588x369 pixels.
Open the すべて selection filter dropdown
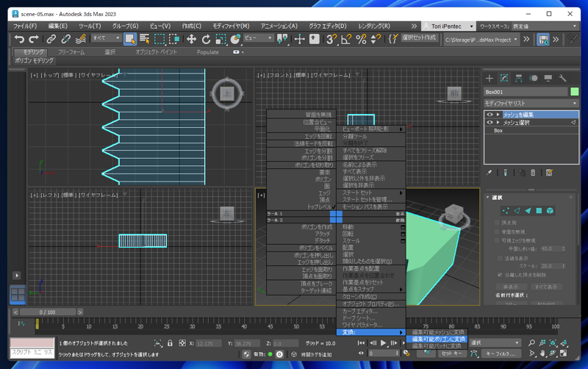coord(106,38)
